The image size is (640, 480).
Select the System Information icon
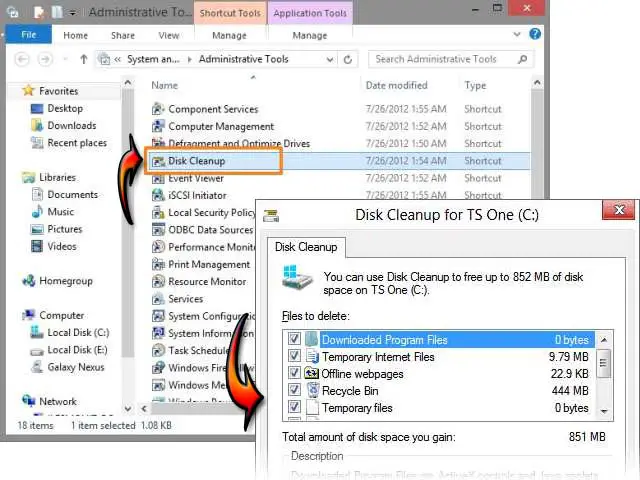point(158,333)
